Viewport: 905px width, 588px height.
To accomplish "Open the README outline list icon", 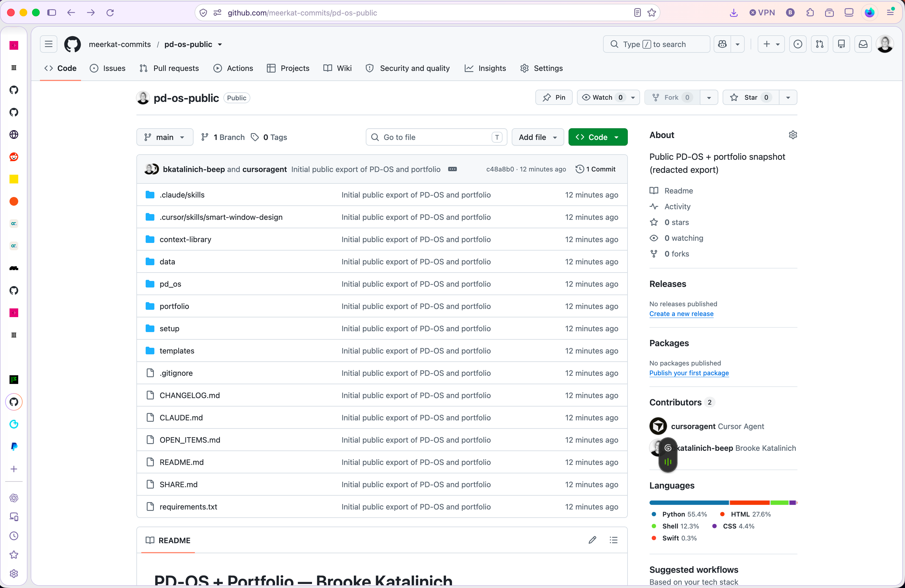I will pyautogui.click(x=613, y=540).
